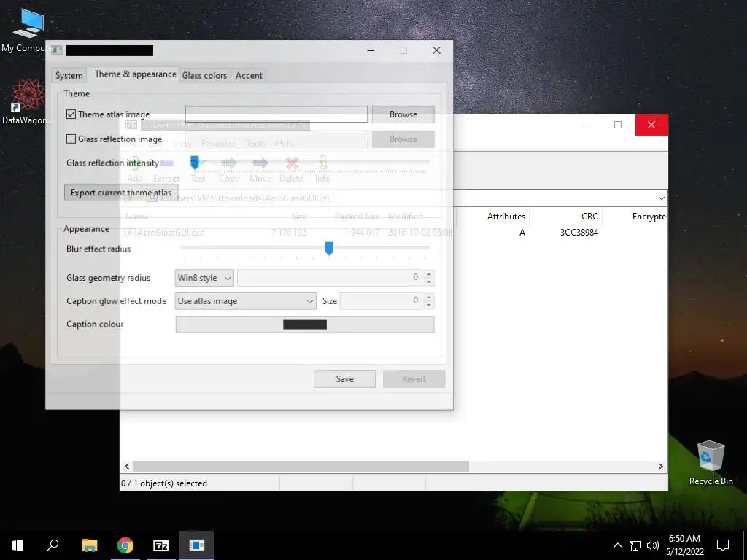The height and width of the screenshot is (560, 747).
Task: Click 7-Zip Delete toolbar icon
Action: coord(292,169)
